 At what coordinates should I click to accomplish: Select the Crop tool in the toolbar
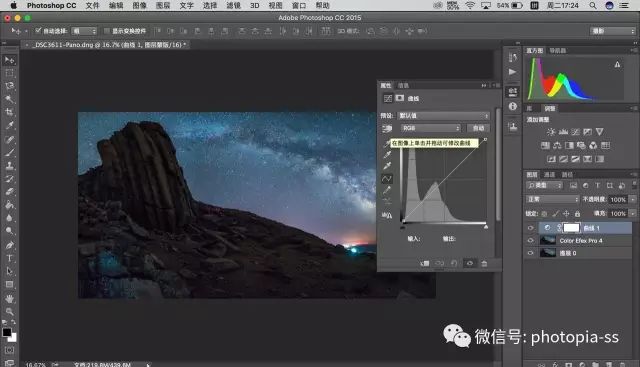9,112
